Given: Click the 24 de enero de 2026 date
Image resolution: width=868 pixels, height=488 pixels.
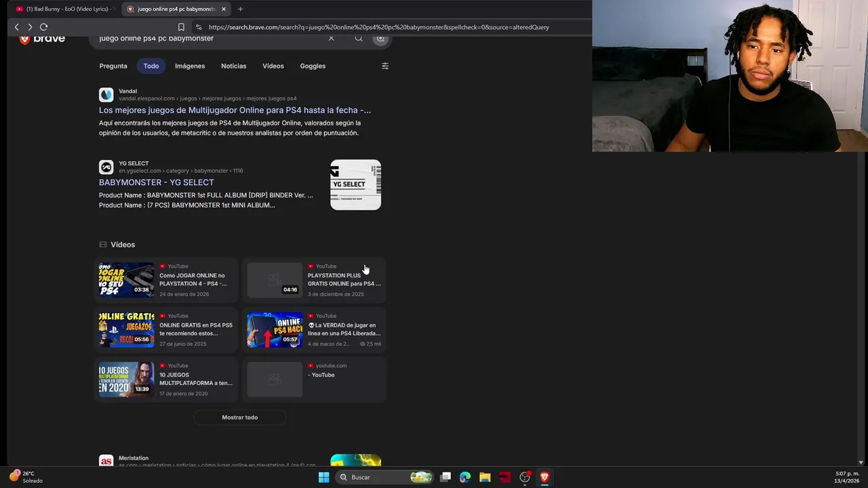Looking at the screenshot, I should click(184, 294).
